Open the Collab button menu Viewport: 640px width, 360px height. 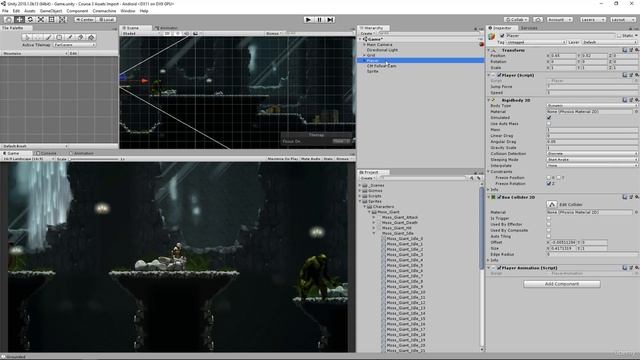[516, 20]
